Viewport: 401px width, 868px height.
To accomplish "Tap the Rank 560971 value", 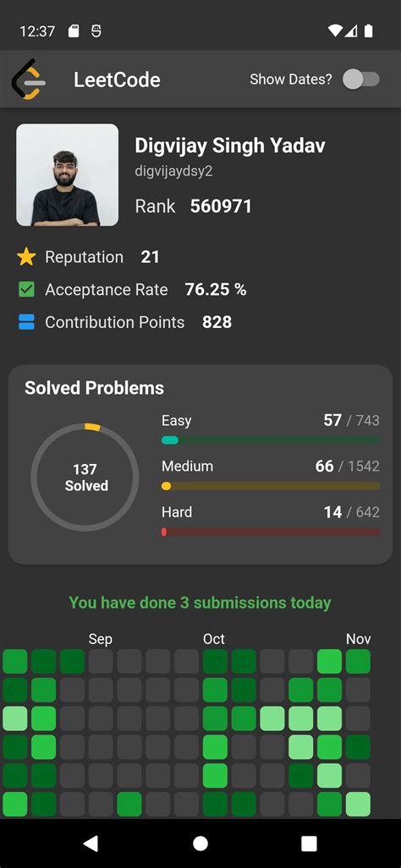I will [221, 206].
